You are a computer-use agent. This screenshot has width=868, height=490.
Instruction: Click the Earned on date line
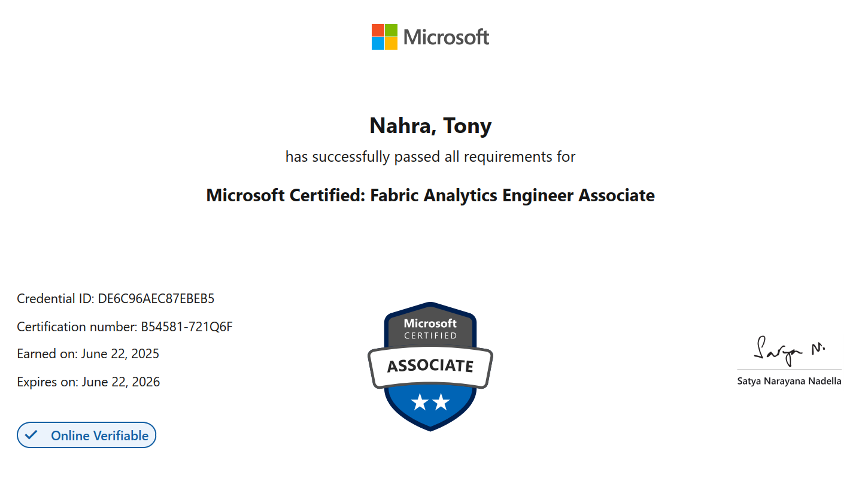coord(88,353)
